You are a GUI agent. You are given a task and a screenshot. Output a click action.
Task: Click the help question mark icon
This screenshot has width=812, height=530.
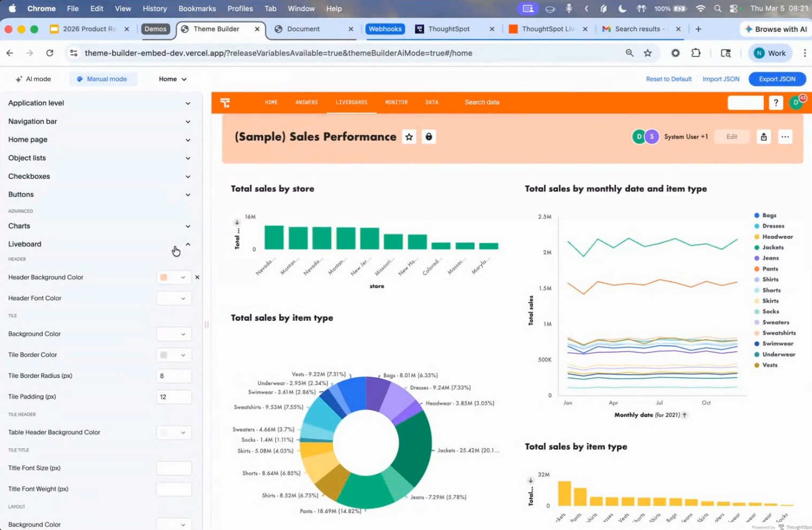click(776, 103)
